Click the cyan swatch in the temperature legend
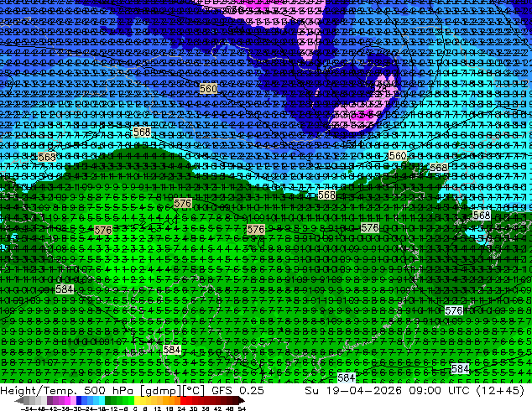 click(x=102, y=401)
